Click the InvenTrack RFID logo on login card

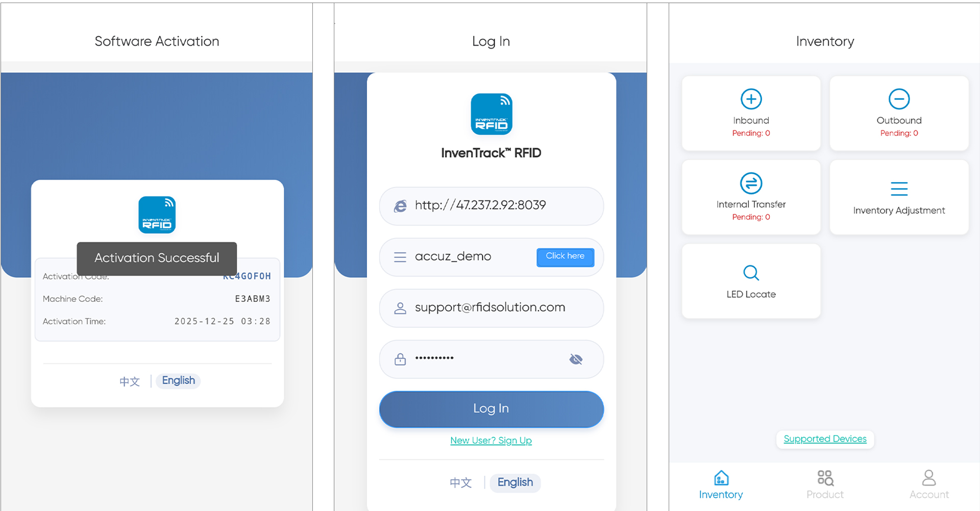pos(492,114)
